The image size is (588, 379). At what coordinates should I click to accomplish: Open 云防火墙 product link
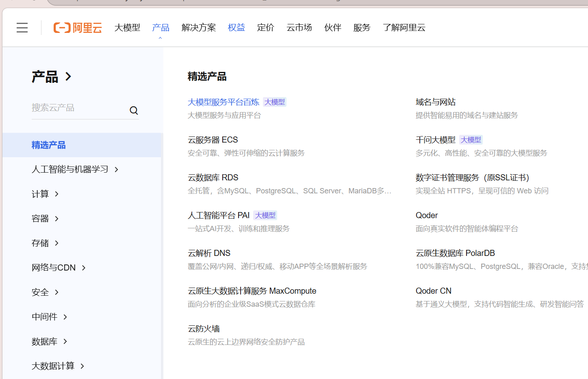204,329
